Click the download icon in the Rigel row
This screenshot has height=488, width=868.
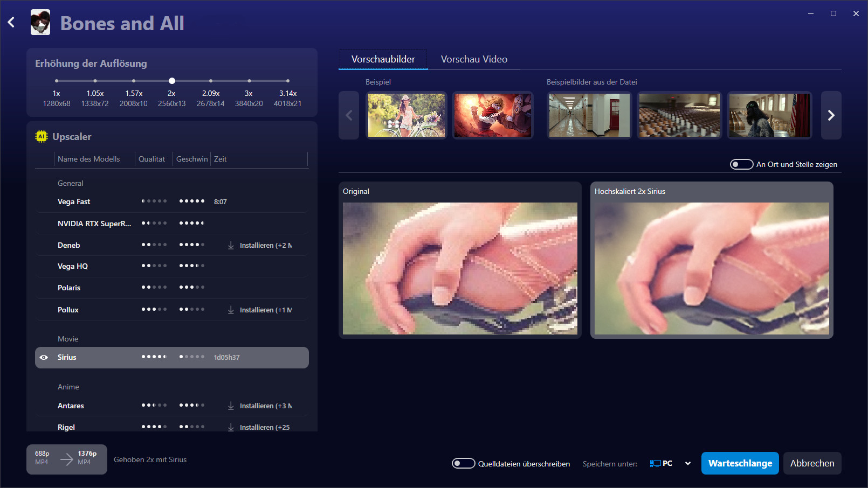231,427
